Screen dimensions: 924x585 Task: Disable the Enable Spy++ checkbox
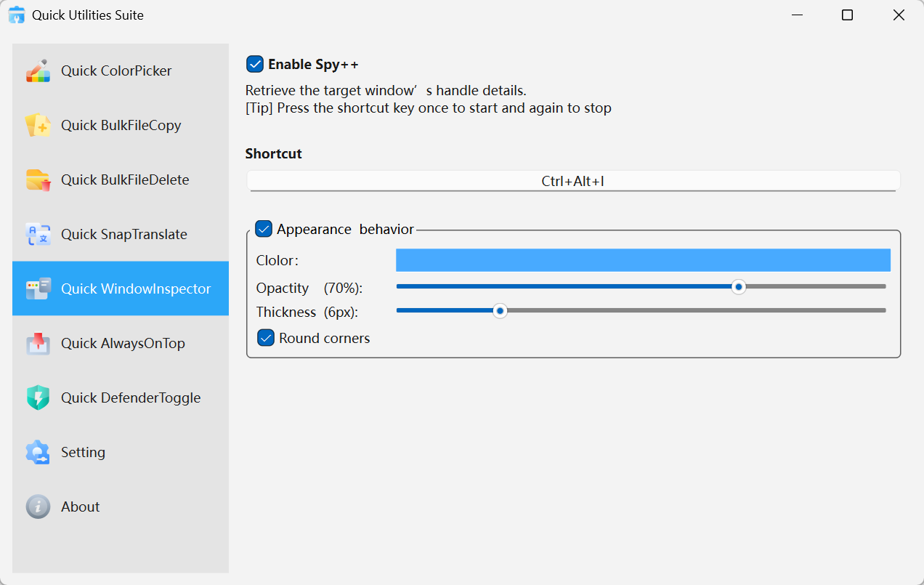(255, 65)
